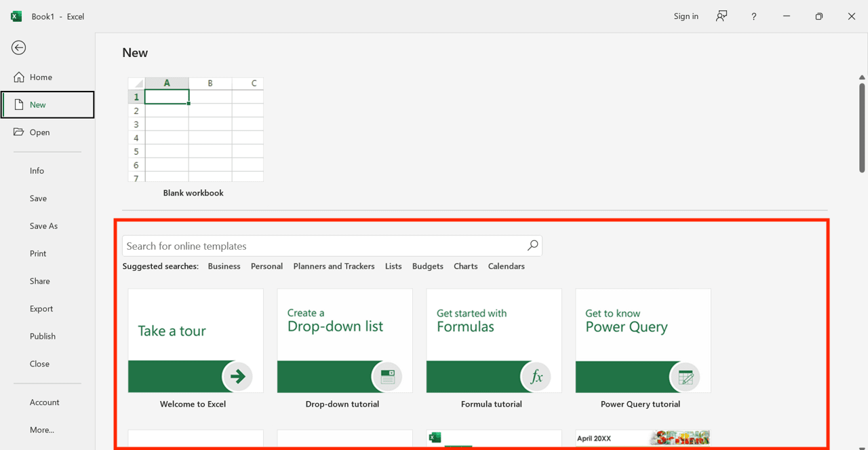This screenshot has height=450, width=868.
Task: Click the Power Query tutorial label
Action: (641, 404)
